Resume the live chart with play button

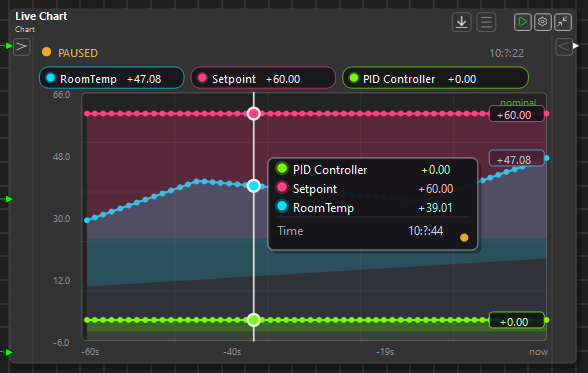pyautogui.click(x=522, y=22)
